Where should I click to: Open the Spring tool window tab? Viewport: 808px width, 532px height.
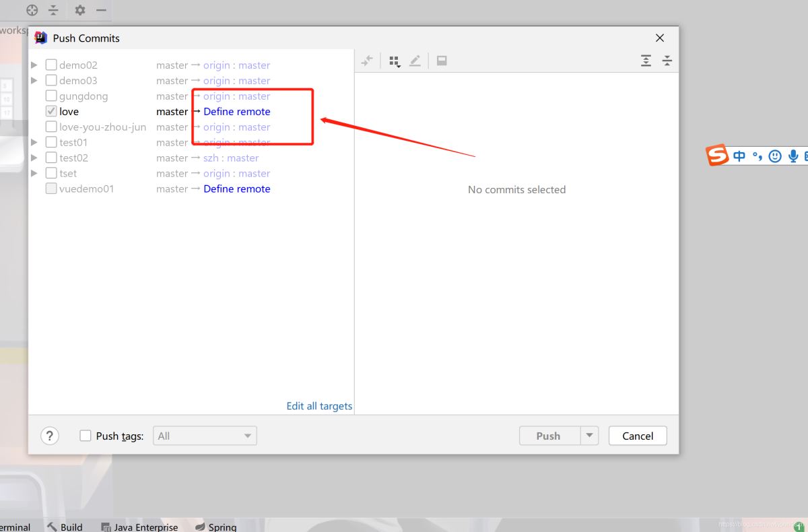coord(216,527)
